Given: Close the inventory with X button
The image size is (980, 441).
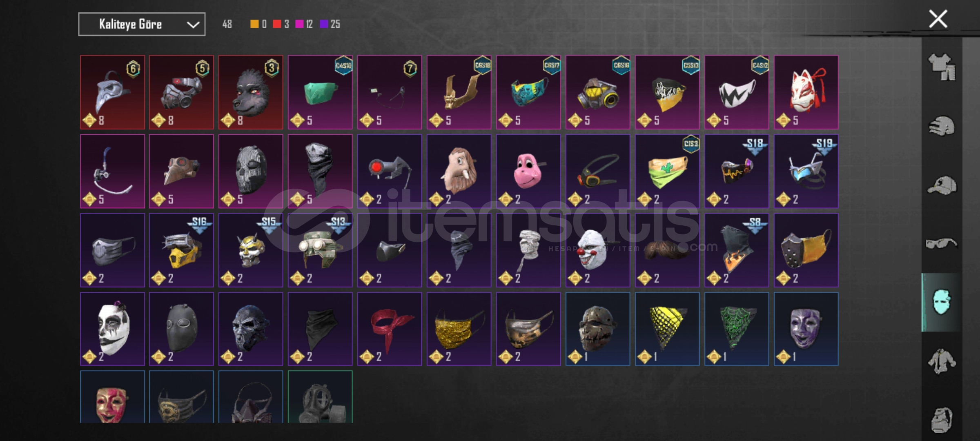Looking at the screenshot, I should click(x=938, y=19).
